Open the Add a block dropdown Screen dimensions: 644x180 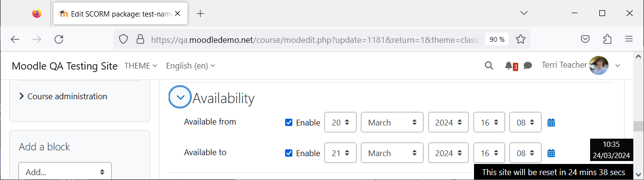click(x=65, y=171)
